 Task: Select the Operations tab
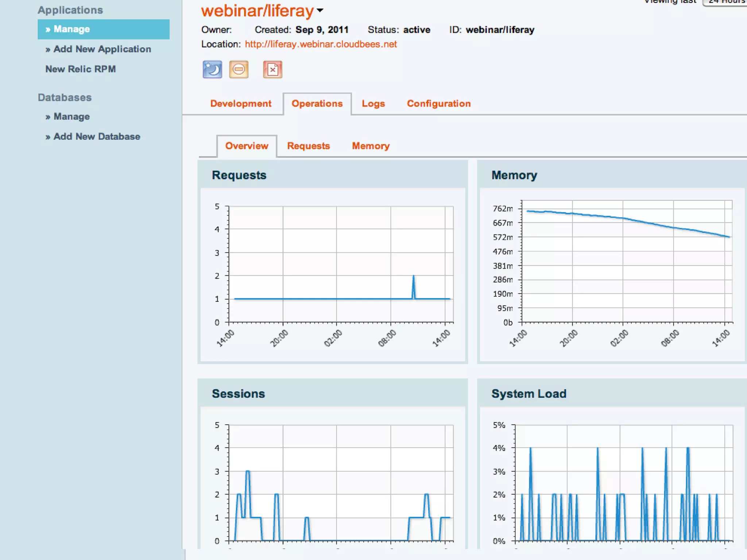pos(317,104)
